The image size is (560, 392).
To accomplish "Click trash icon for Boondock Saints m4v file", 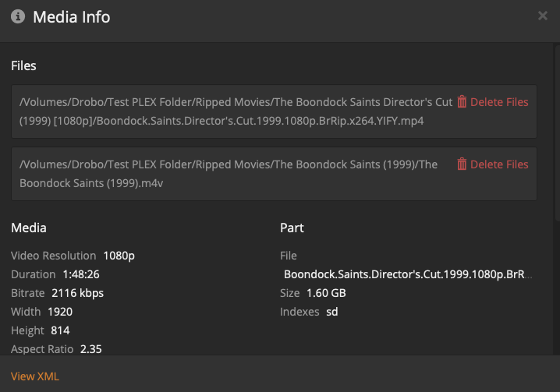I will coord(462,164).
